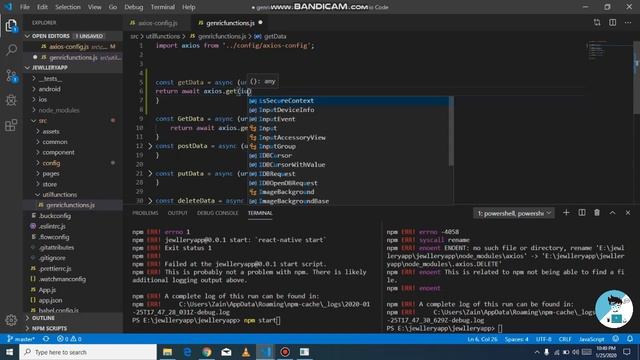Open the Debug menu

coord(133,7)
